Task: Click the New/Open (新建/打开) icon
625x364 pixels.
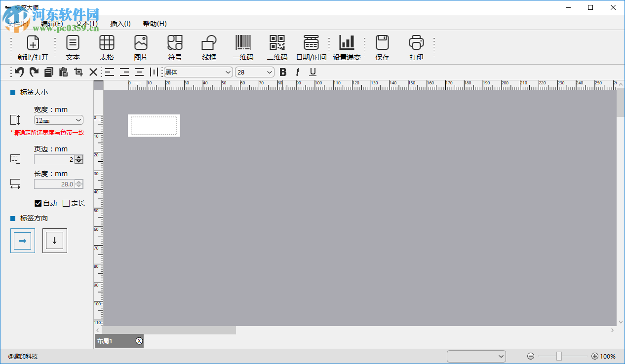Action: 33,43
